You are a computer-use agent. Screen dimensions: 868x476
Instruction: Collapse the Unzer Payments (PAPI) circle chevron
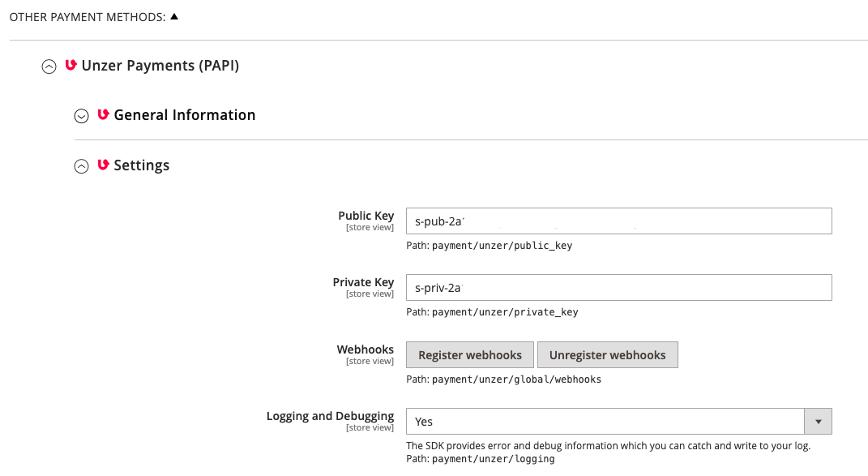click(49, 66)
